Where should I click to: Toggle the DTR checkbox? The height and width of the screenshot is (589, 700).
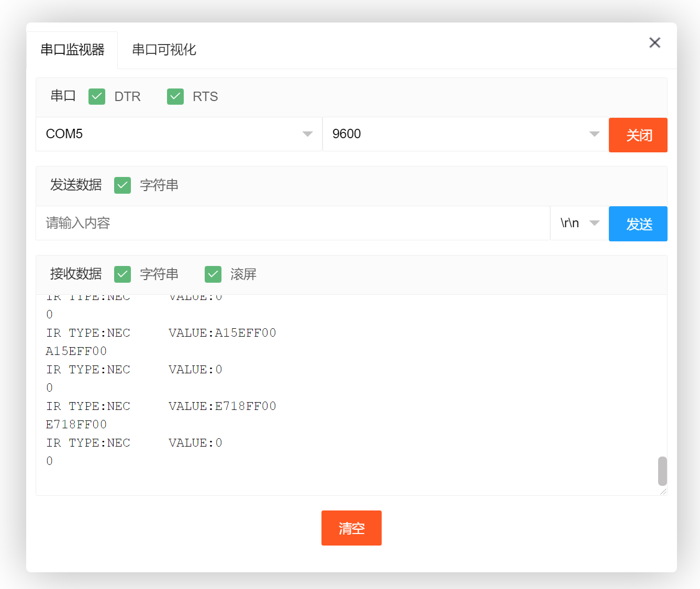coord(97,97)
